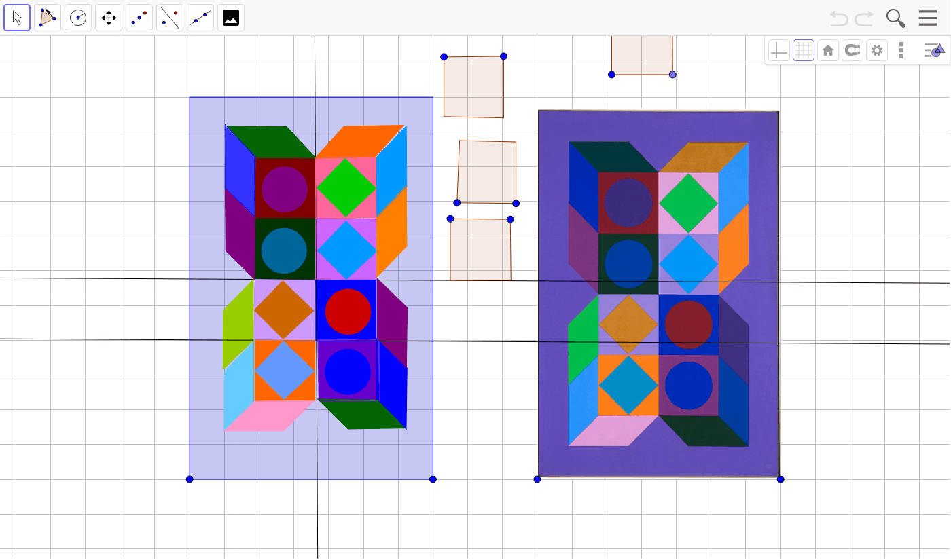Select the Line through two points tool
The height and width of the screenshot is (560, 951).
(200, 18)
